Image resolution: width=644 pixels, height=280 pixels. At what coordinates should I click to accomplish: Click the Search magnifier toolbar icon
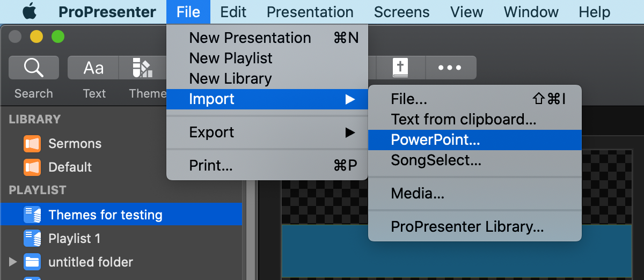click(x=33, y=68)
